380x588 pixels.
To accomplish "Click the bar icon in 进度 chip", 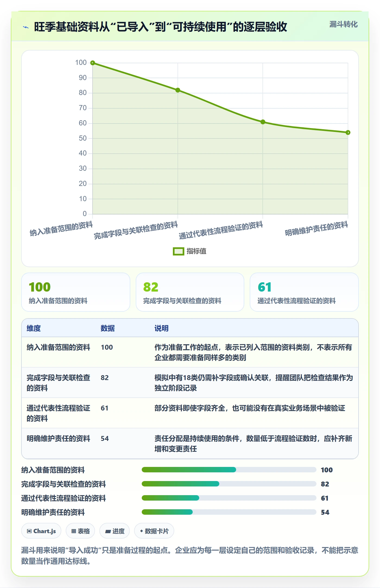I will pyautogui.click(x=108, y=531).
